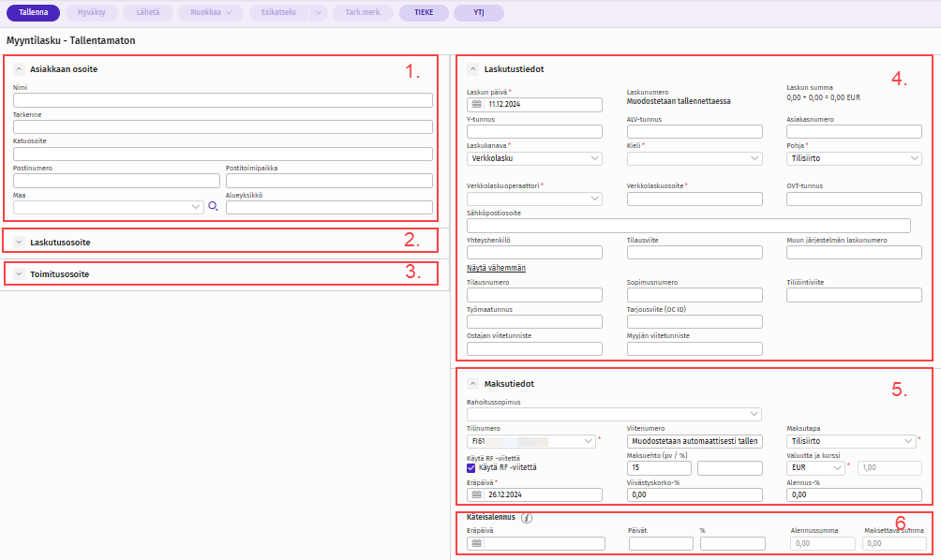
Task: Click the Y-tunnus input field
Action: click(534, 132)
